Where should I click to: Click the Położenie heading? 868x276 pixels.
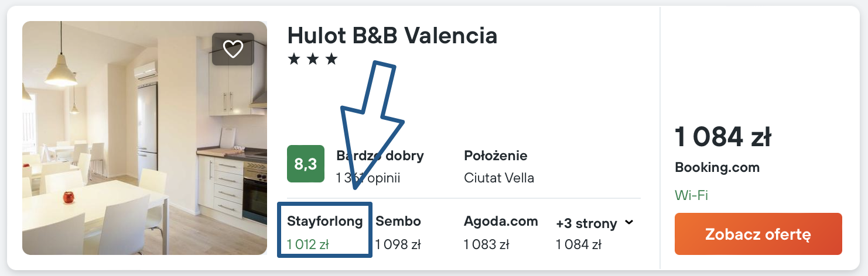pos(495,156)
